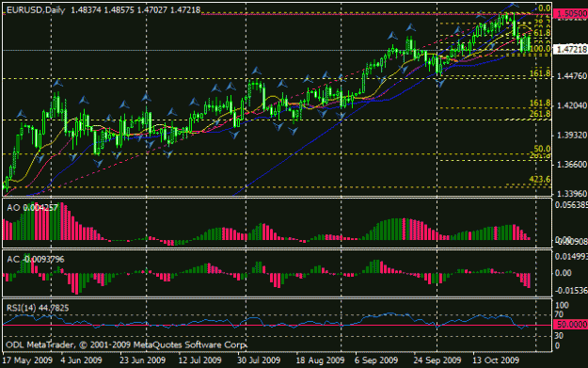Click the 30 Jul 2009 date label

click(259, 360)
